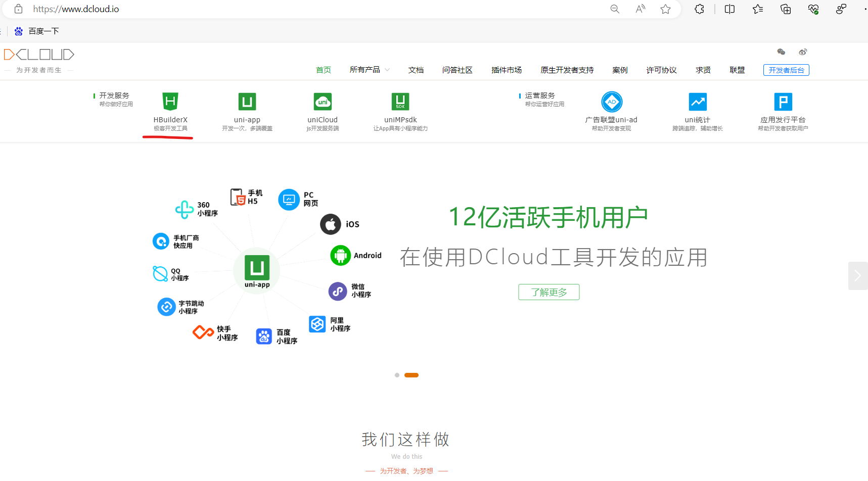Viewport: 868px width, 481px height.
Task: Click the 字节跳动小程序 icon in diagram
Action: pyautogui.click(x=166, y=307)
